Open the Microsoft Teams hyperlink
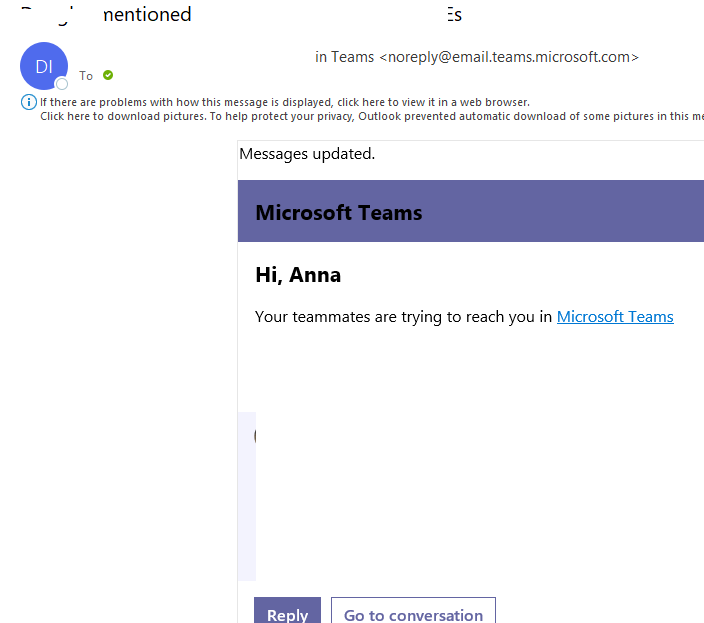Image resolution: width=704 pixels, height=623 pixels. (615, 317)
